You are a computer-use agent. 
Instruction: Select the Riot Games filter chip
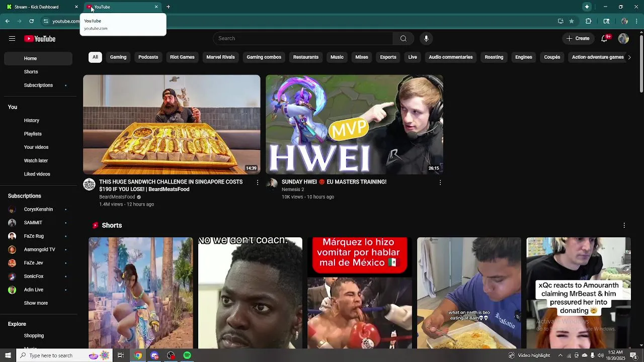coord(182,57)
